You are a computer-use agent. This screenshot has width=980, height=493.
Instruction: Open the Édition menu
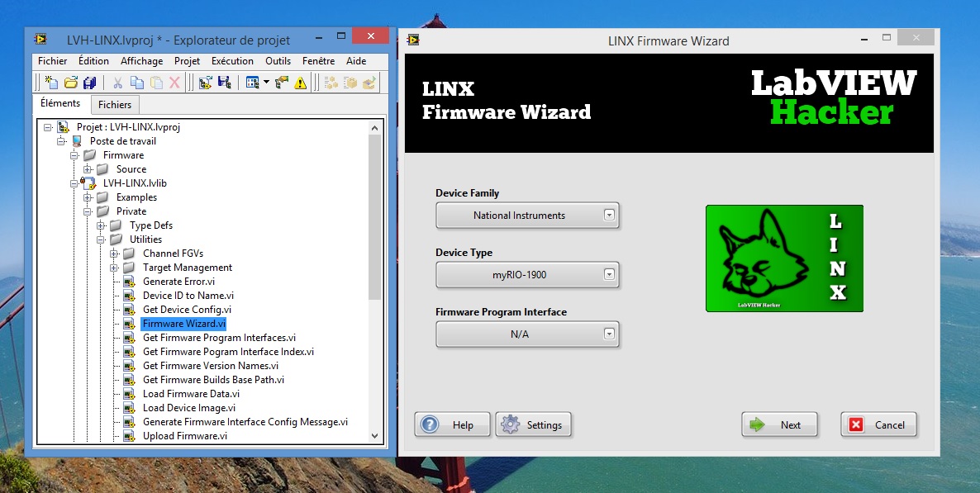pyautogui.click(x=93, y=60)
